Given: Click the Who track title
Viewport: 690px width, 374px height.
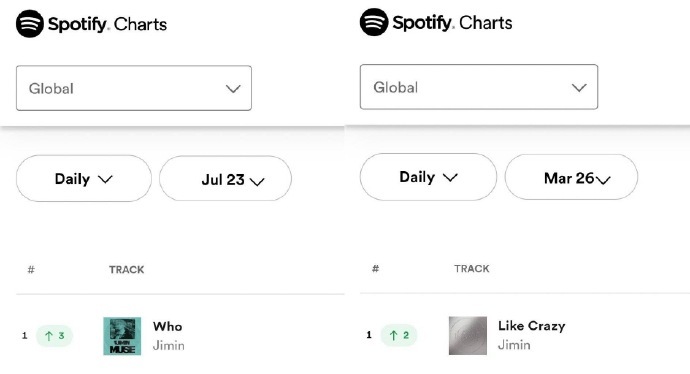Looking at the screenshot, I should pyautogui.click(x=168, y=326).
